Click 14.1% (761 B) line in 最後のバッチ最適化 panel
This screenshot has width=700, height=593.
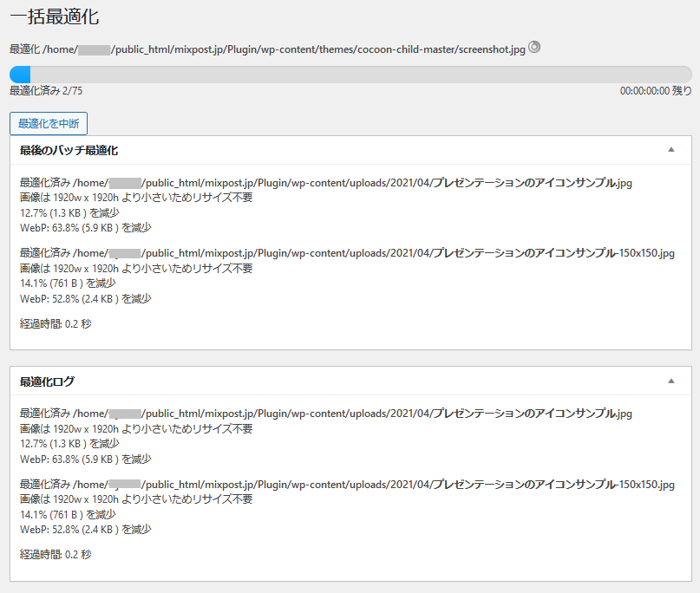tap(68, 283)
